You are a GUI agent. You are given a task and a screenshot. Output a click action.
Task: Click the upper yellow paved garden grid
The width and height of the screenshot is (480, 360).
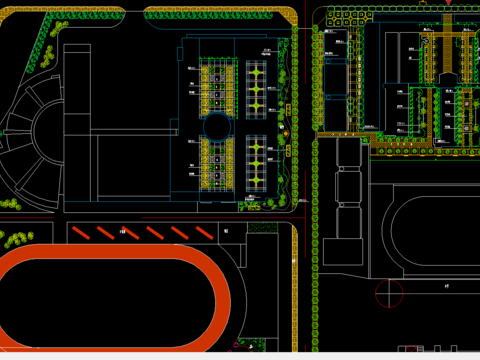217,90
